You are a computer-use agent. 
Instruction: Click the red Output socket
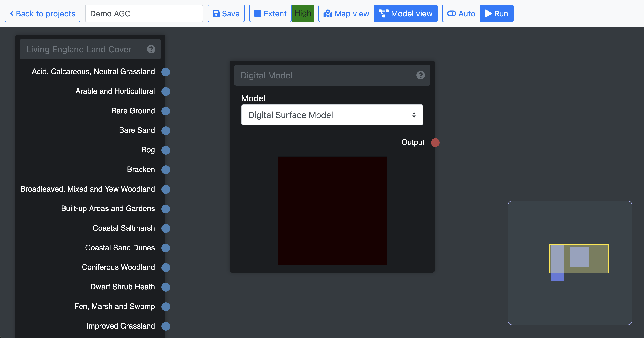435,143
